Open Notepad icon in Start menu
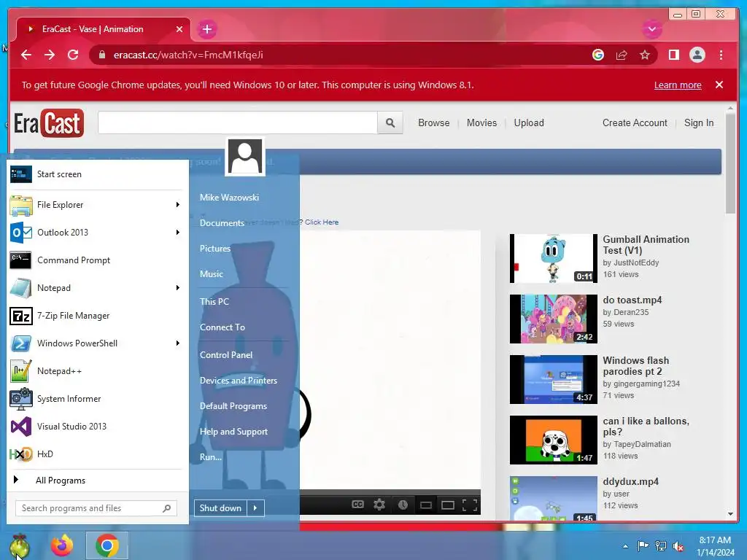Screen dimensions: 747x560 [21, 287]
